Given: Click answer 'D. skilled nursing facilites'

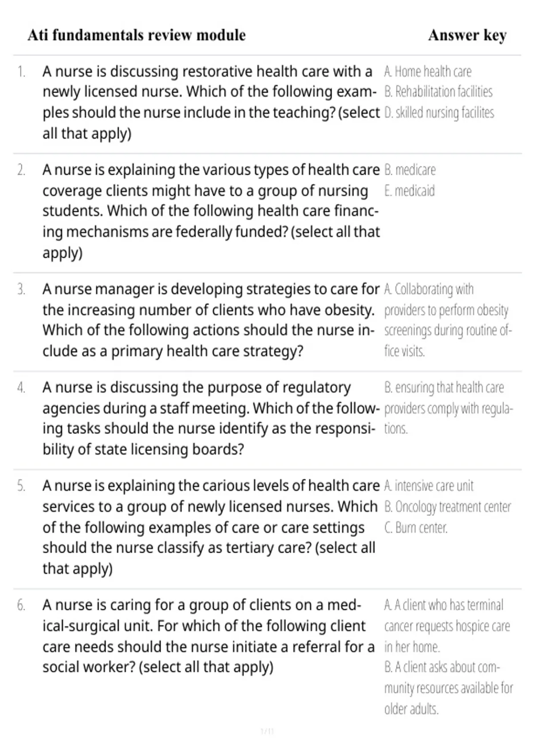Looking at the screenshot, I should (x=439, y=113).
